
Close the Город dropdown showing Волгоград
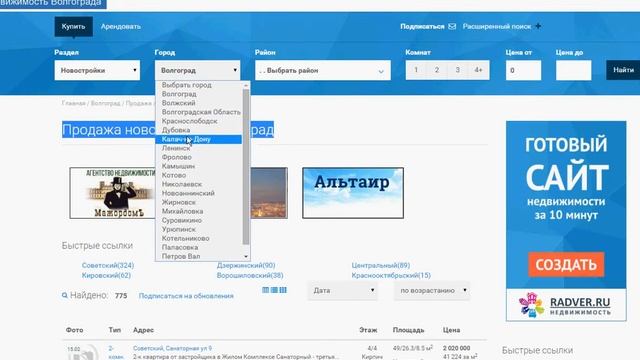pyautogui.click(x=198, y=70)
